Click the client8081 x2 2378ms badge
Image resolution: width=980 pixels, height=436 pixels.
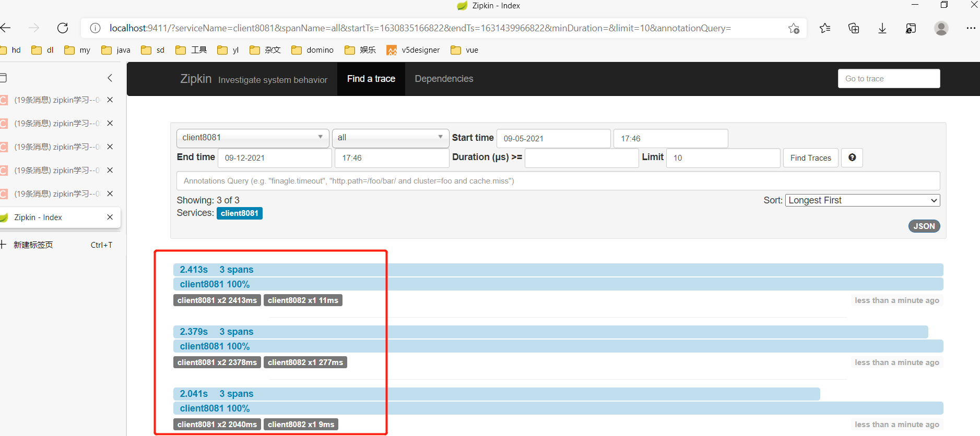[x=217, y=362]
